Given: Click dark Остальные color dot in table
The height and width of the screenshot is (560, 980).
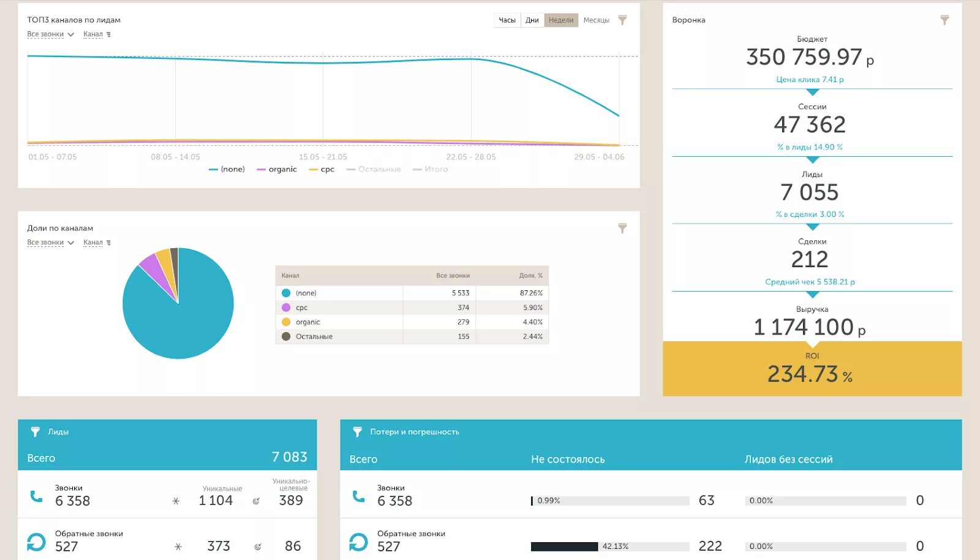Looking at the screenshot, I should (286, 336).
